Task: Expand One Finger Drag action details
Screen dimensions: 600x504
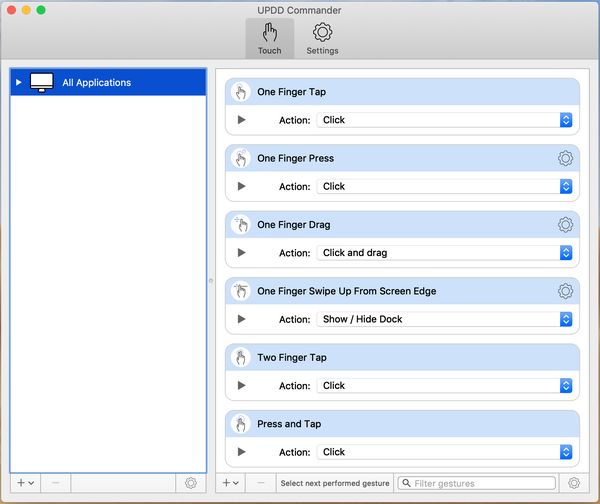Action: pos(241,253)
